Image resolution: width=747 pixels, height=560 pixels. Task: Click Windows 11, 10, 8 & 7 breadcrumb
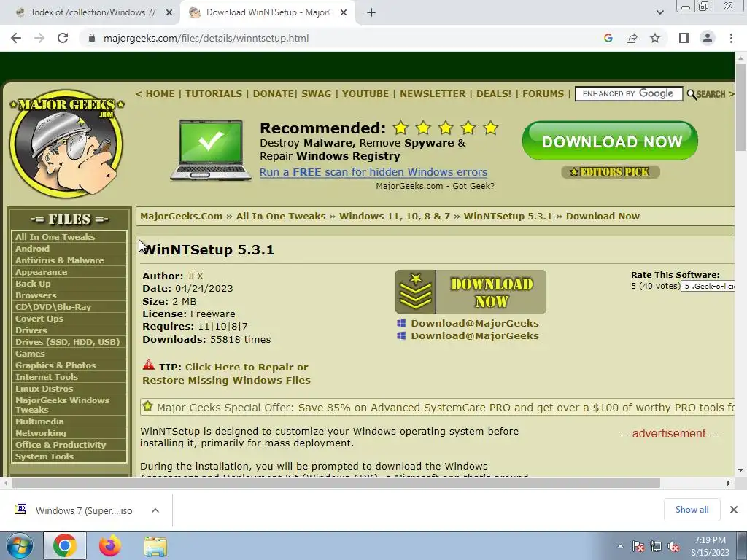395,216
